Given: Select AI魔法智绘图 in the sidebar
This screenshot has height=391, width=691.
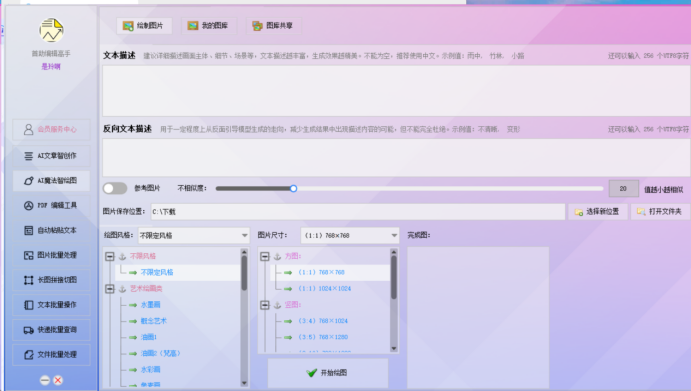Looking at the screenshot, I should [51, 181].
